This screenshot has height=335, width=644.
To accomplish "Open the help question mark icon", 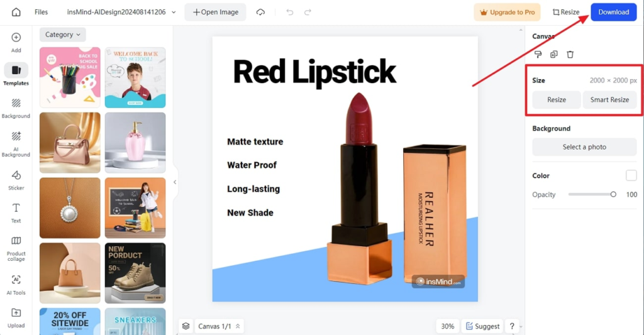I will (512, 326).
